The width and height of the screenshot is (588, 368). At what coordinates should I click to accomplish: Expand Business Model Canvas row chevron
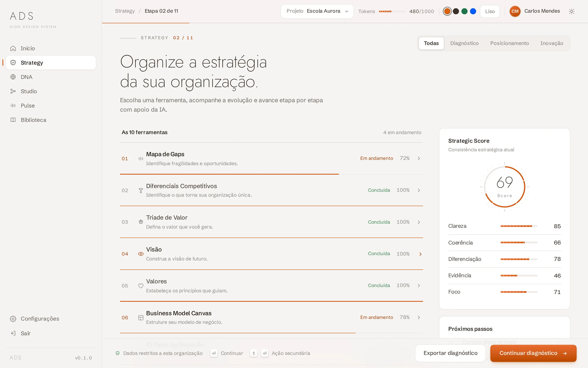419,317
